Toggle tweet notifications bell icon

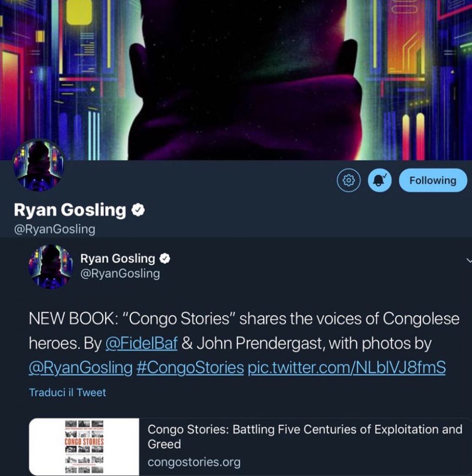380,180
